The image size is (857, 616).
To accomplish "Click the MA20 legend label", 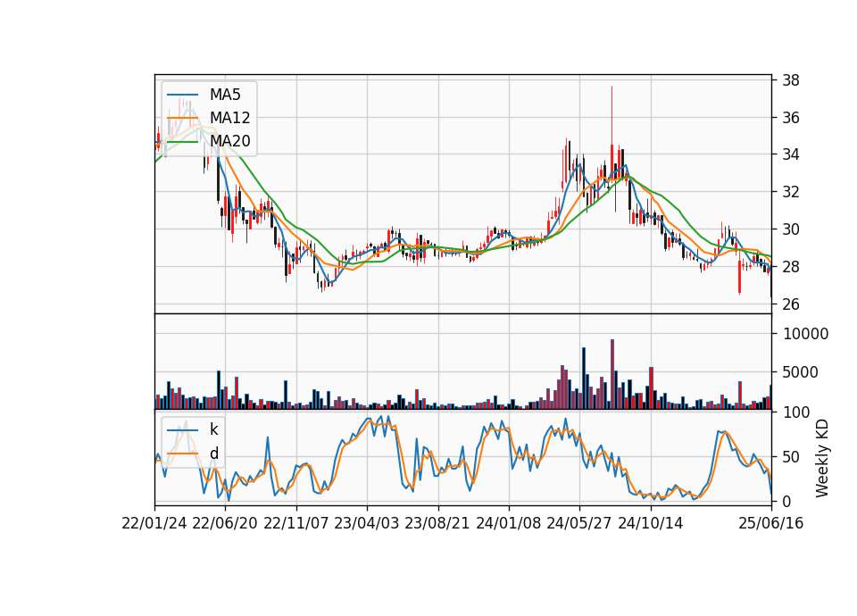I will coord(229,141).
